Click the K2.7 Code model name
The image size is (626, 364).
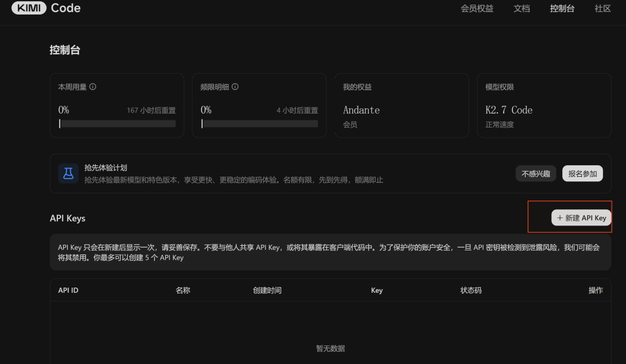click(x=509, y=110)
